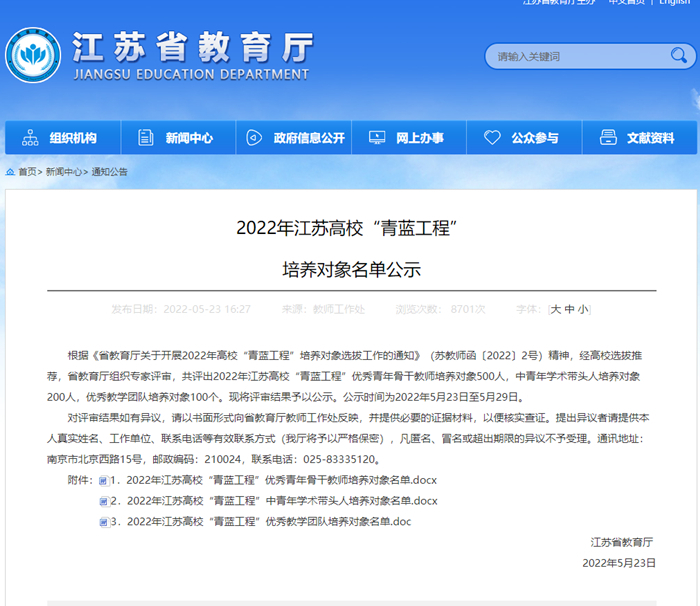Set font size to 中 (medium)

(569, 310)
